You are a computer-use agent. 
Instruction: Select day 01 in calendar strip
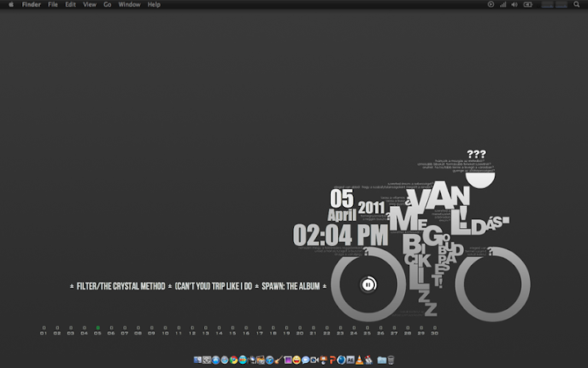(x=43, y=330)
